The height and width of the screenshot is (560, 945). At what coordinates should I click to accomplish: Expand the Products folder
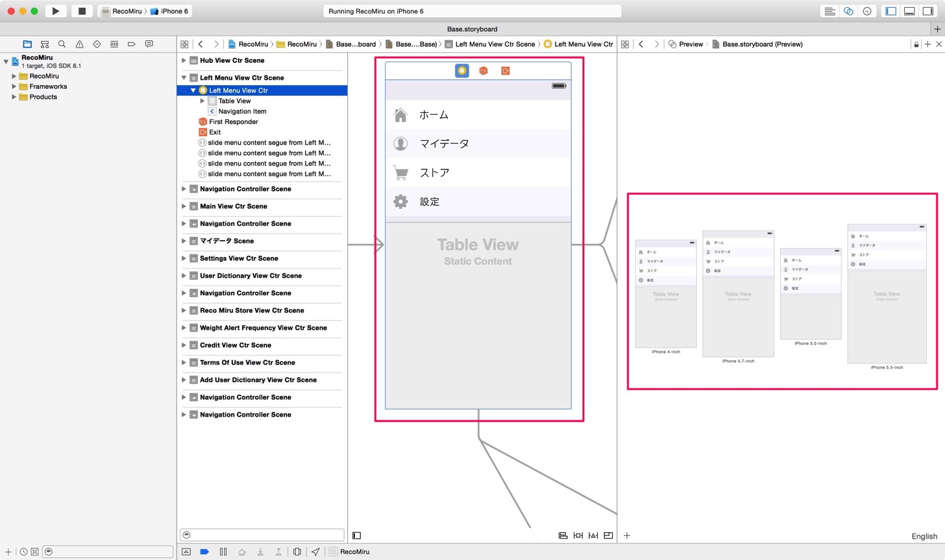(x=14, y=97)
